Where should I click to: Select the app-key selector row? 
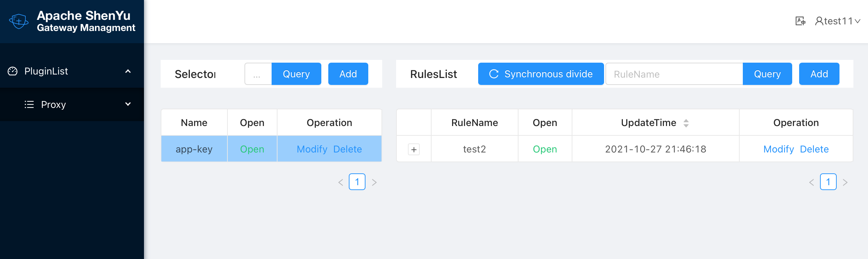click(x=194, y=149)
